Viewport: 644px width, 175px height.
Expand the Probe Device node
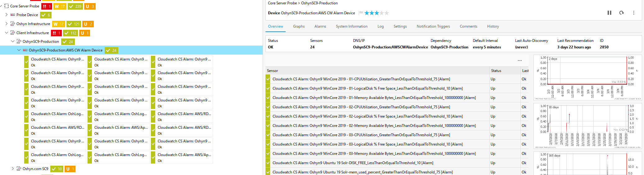[7, 15]
